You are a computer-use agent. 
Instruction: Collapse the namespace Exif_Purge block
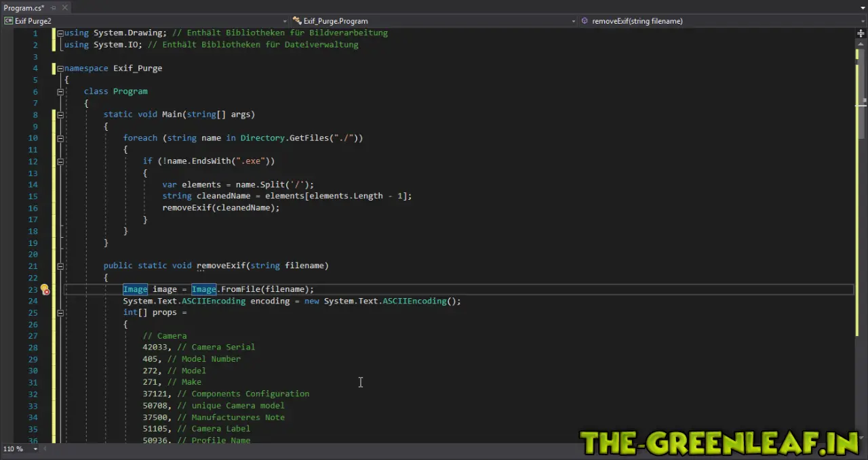tap(60, 68)
